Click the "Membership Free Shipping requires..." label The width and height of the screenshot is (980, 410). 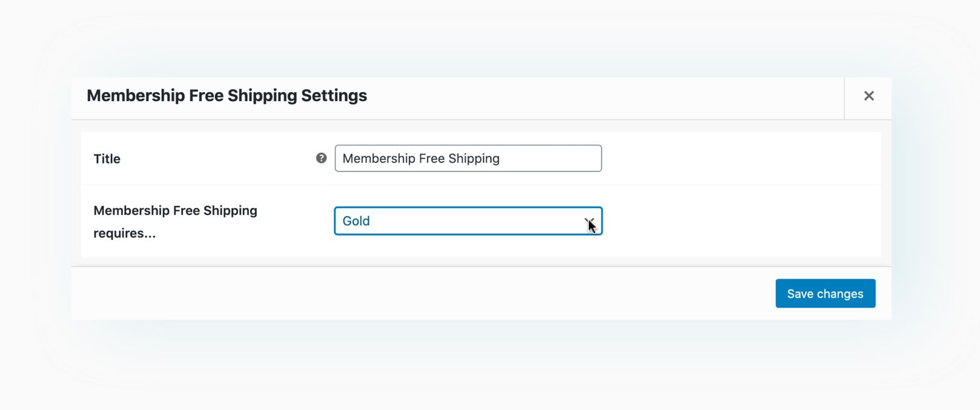175,211
